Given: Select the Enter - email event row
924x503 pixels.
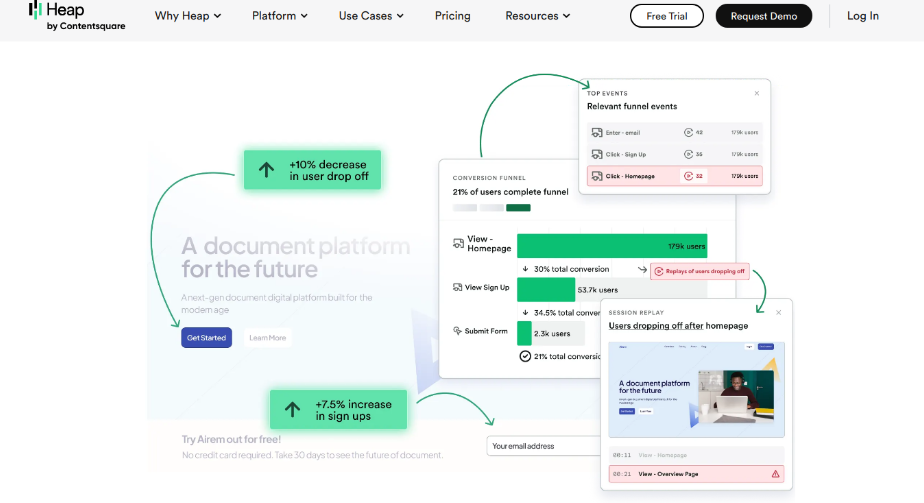Looking at the screenshot, I should pyautogui.click(x=674, y=133).
